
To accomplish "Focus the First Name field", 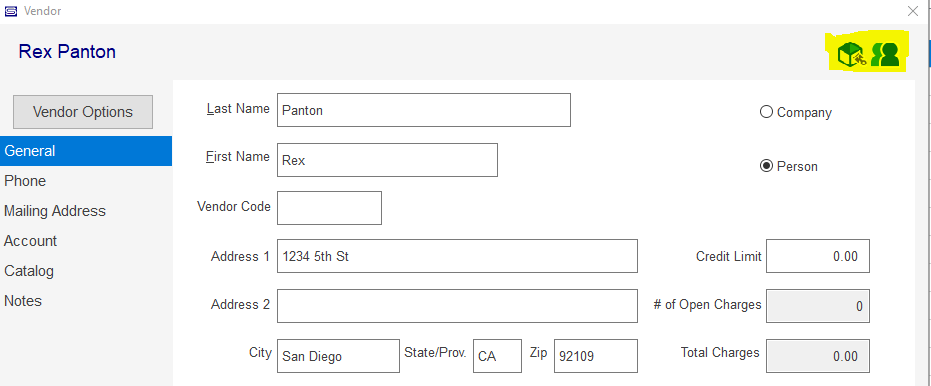I will (x=387, y=160).
